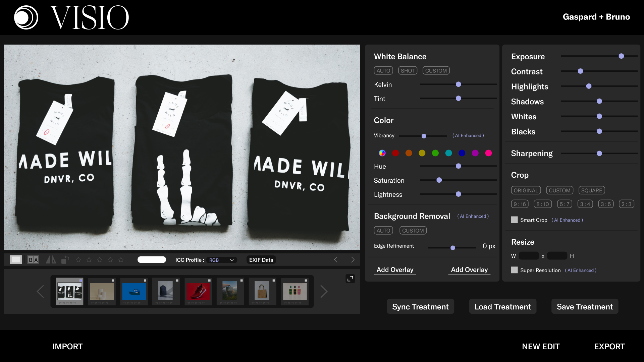Select the green color channel swatch
Viewport: 644px width, 362px height.
(x=435, y=153)
